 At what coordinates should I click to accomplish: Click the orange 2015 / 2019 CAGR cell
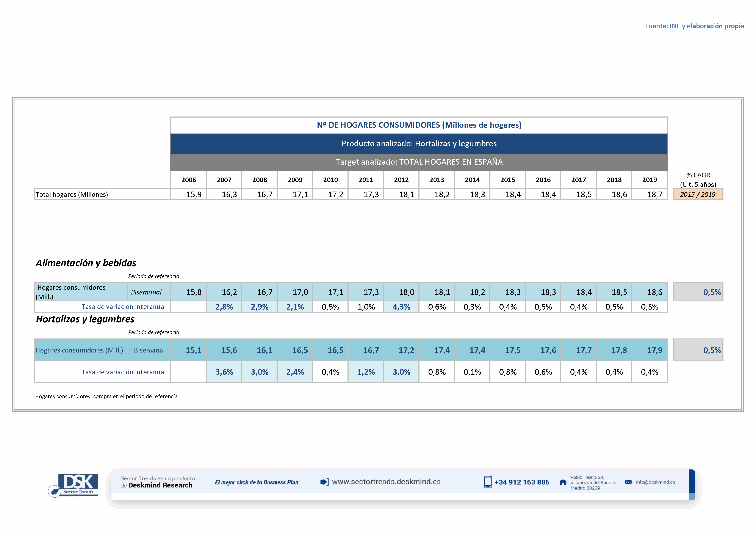tap(698, 194)
